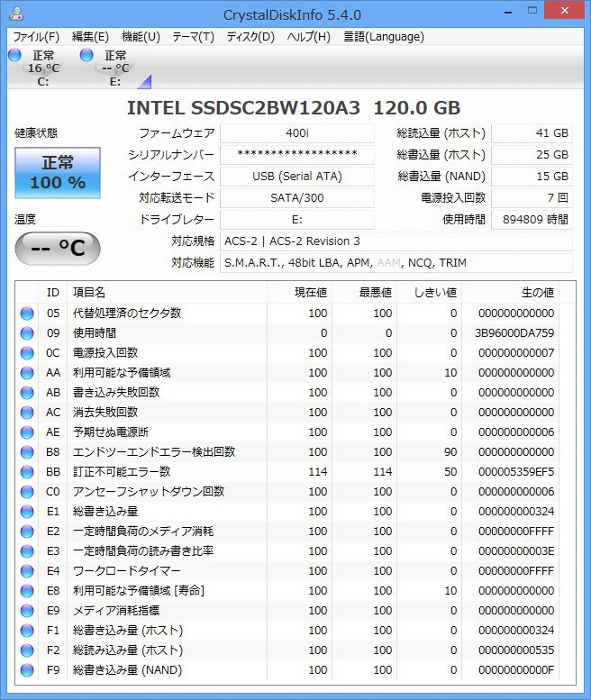Click status orb for BB 訂正不可能エラー数
The height and width of the screenshot is (700, 591).
(27, 472)
